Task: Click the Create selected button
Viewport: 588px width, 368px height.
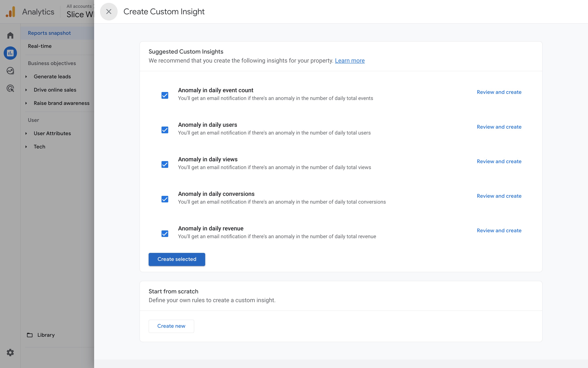Action: [x=177, y=259]
